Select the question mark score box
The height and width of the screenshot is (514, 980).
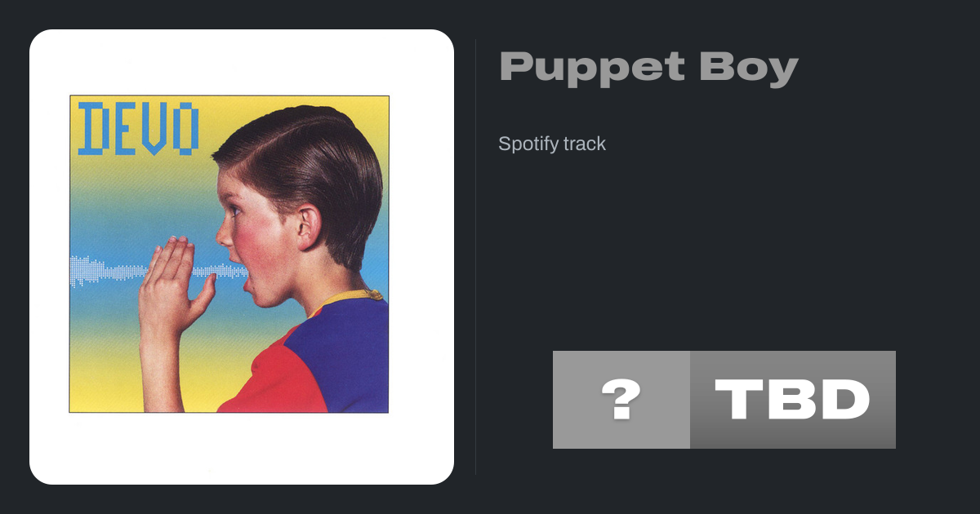(621, 400)
